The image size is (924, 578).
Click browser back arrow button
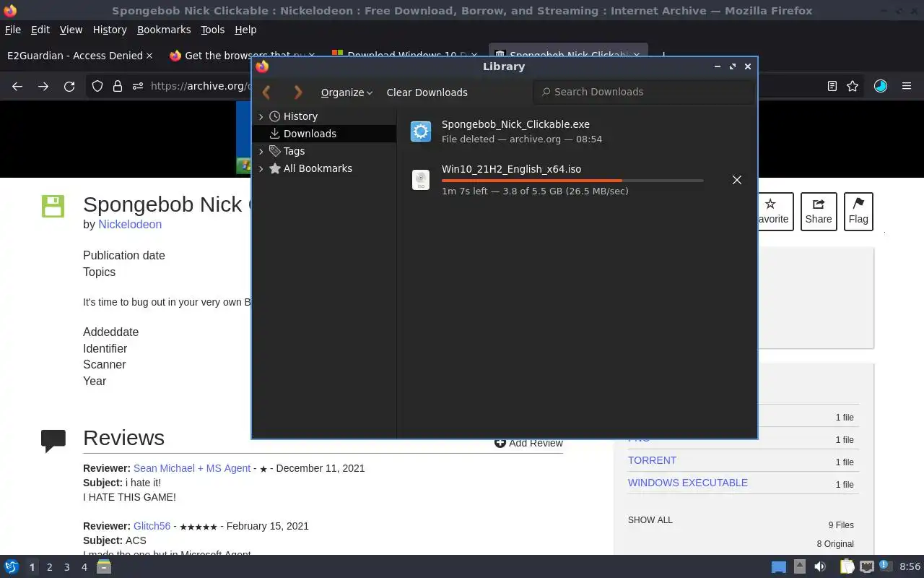coord(17,86)
